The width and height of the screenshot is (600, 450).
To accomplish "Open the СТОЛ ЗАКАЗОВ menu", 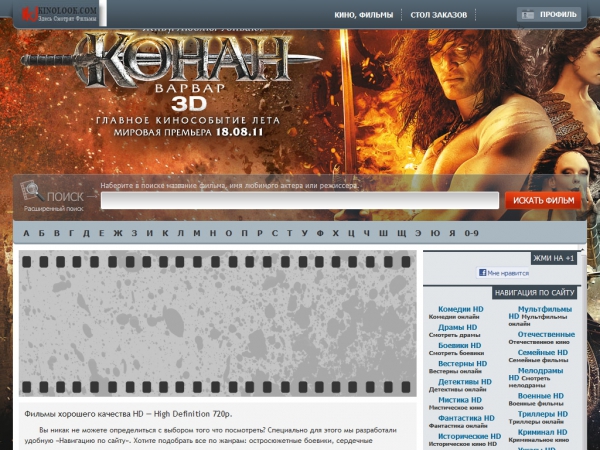I will [x=439, y=15].
